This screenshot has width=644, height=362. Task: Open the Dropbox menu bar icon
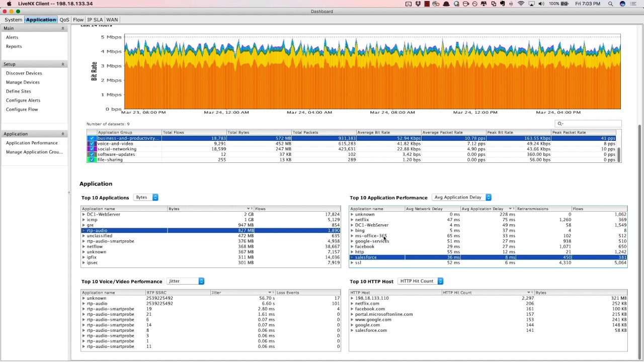418,4
